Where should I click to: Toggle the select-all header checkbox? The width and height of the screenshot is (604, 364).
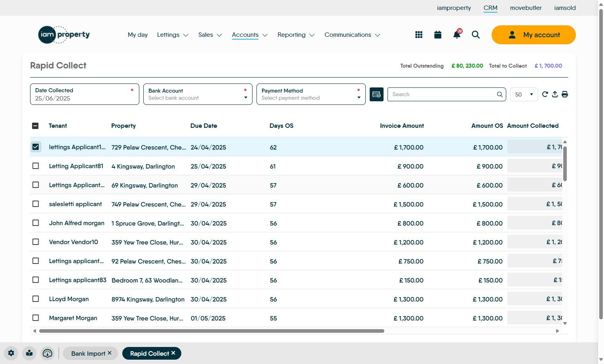(35, 126)
